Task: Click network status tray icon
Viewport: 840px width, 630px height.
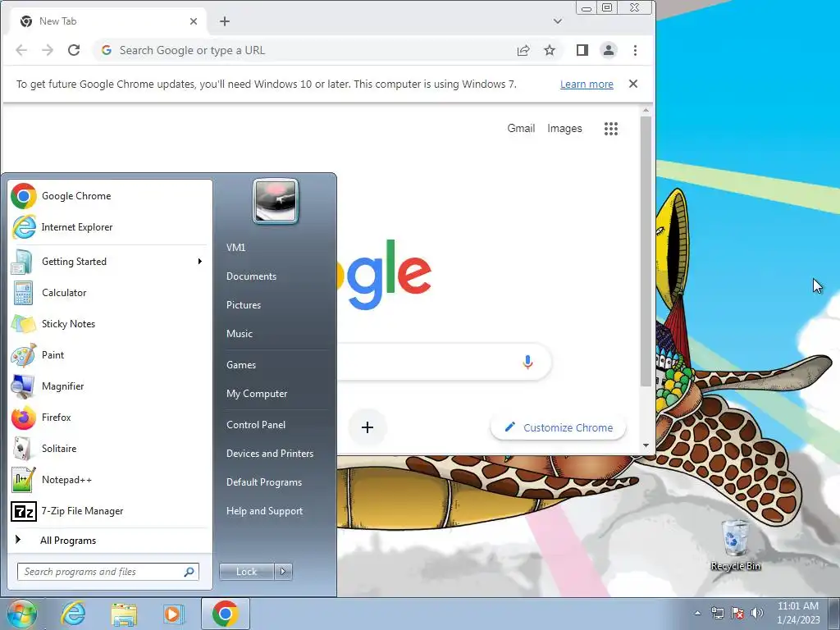Action: (717, 613)
